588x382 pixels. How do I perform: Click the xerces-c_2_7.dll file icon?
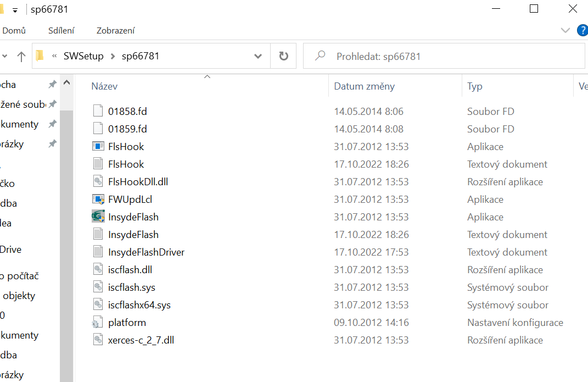click(98, 340)
